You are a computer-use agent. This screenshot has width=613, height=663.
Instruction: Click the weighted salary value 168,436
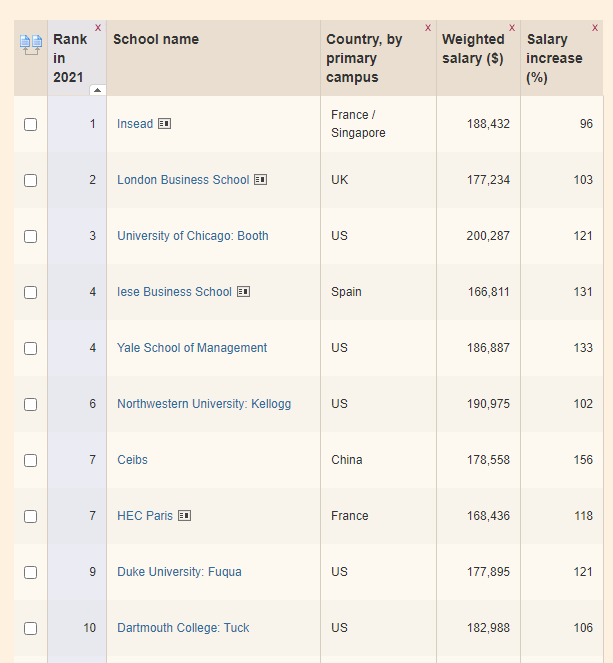coord(488,516)
